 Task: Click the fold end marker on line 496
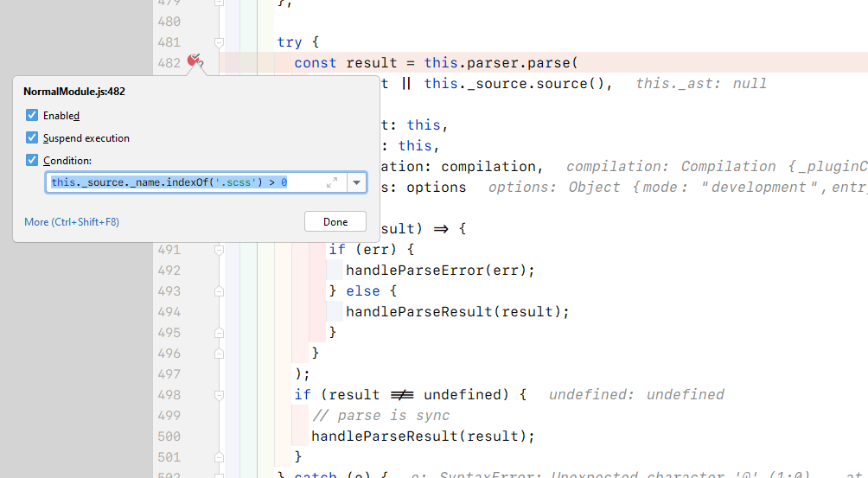coord(220,354)
